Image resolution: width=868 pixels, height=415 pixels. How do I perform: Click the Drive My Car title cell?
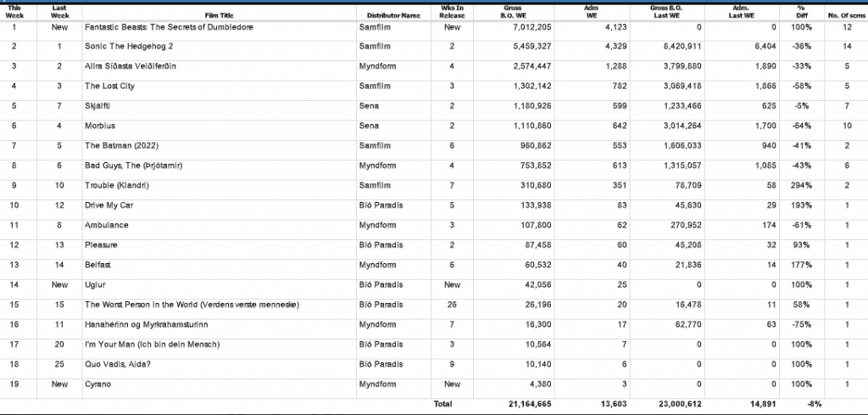[108, 205]
